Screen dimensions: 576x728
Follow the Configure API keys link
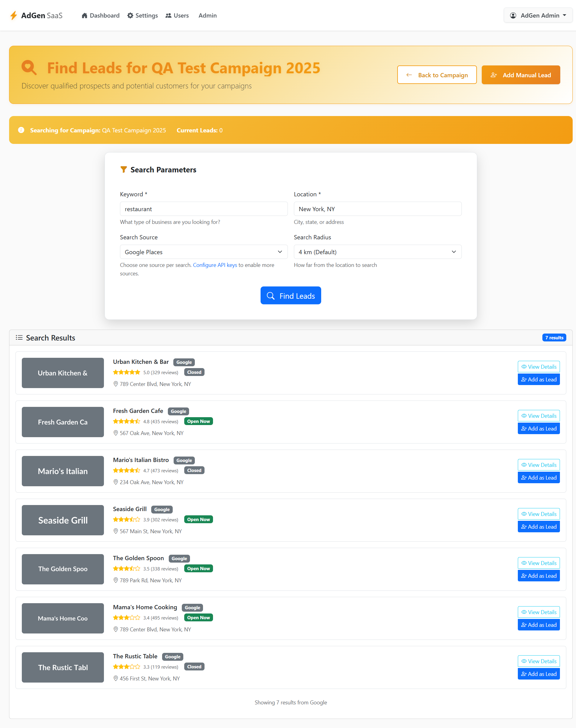click(x=215, y=265)
